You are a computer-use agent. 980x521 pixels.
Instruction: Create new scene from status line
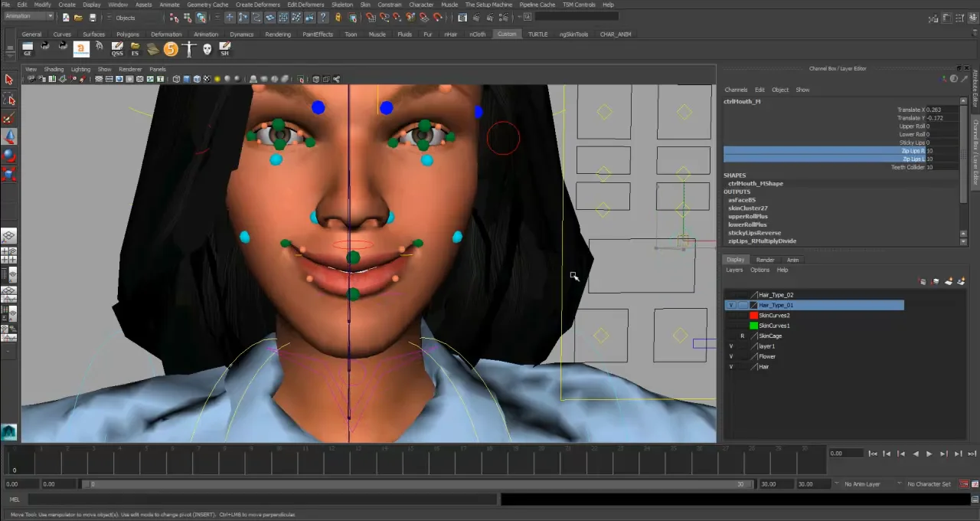pyautogui.click(x=66, y=17)
